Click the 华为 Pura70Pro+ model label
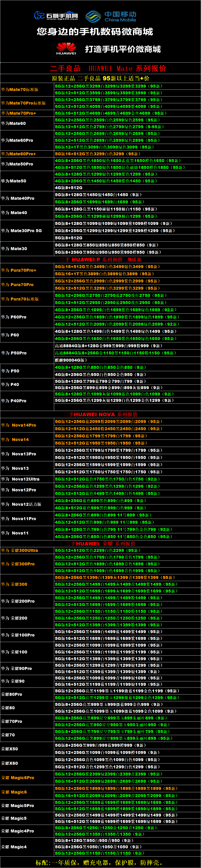Image resolution: width=201 pixels, height=868 pixels. [19, 270]
